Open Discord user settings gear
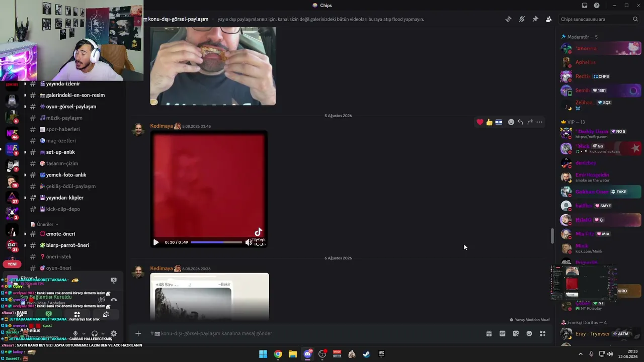Image resolution: width=644 pixels, height=362 pixels. click(x=114, y=334)
